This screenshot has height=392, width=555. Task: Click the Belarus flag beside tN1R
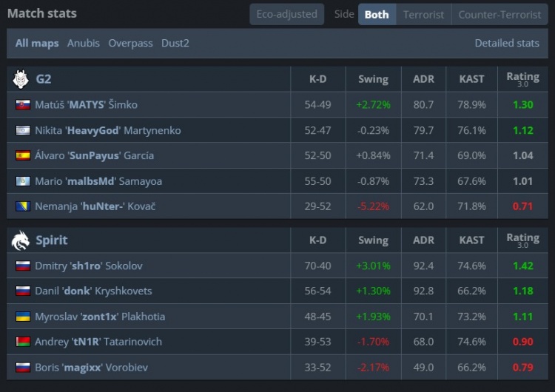(x=22, y=342)
